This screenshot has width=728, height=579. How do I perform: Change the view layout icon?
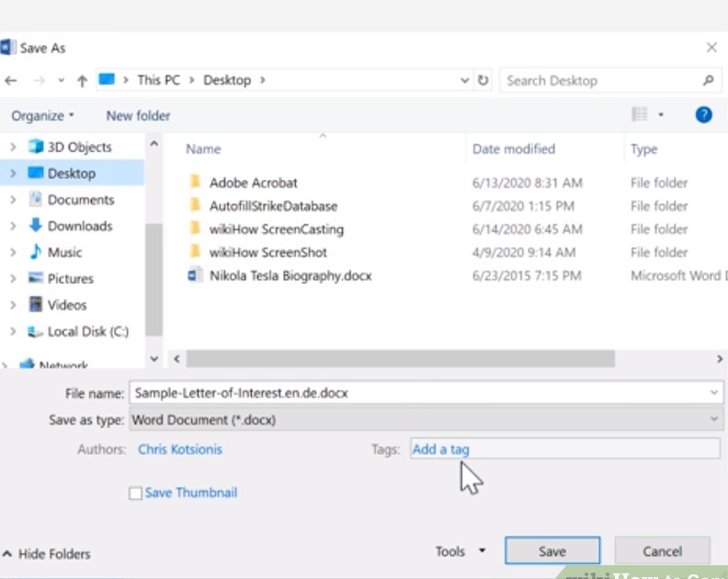point(640,114)
